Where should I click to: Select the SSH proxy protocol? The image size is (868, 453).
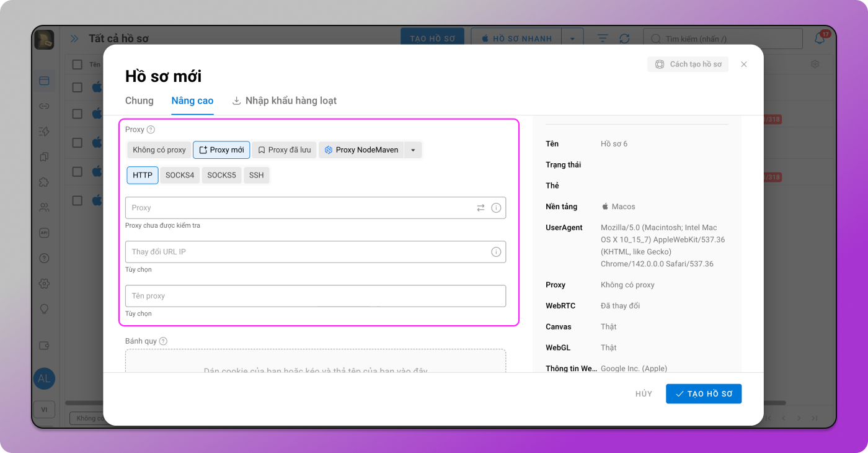256,176
